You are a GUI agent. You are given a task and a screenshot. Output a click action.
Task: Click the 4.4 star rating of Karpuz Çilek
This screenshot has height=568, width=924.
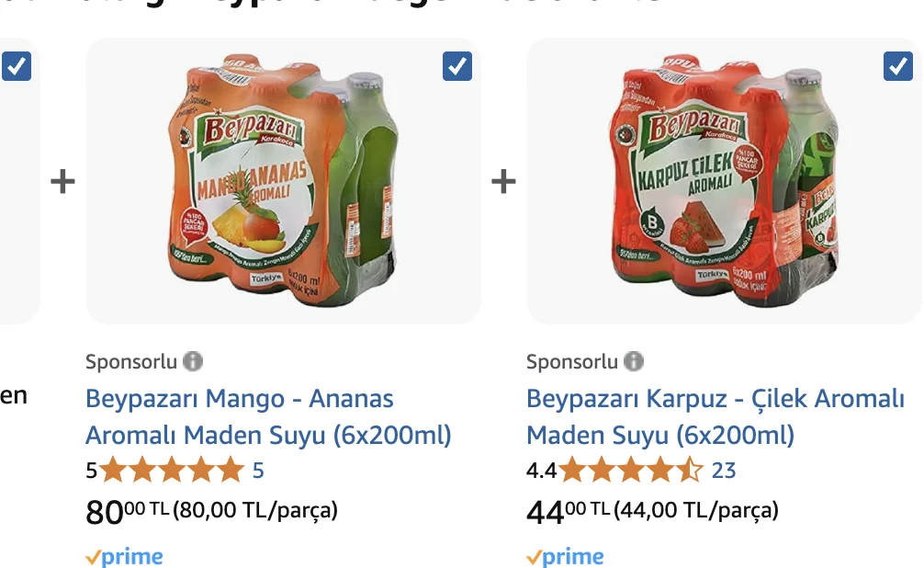[x=631, y=471]
